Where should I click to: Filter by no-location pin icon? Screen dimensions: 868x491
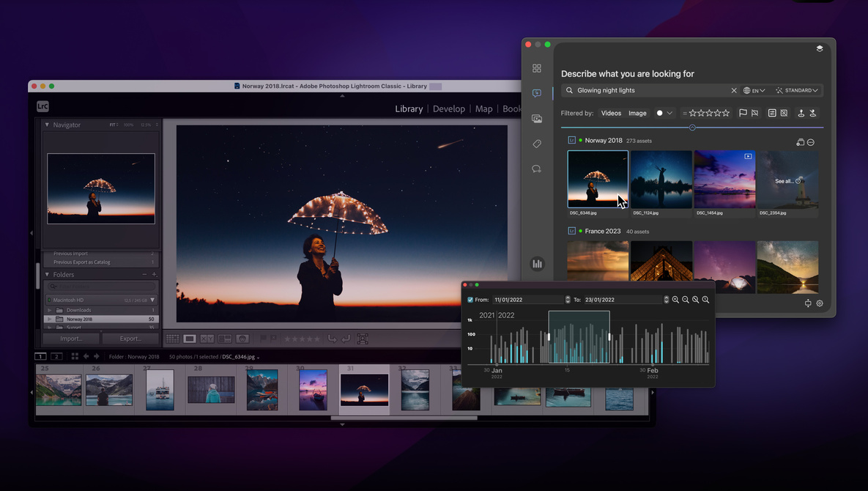812,113
